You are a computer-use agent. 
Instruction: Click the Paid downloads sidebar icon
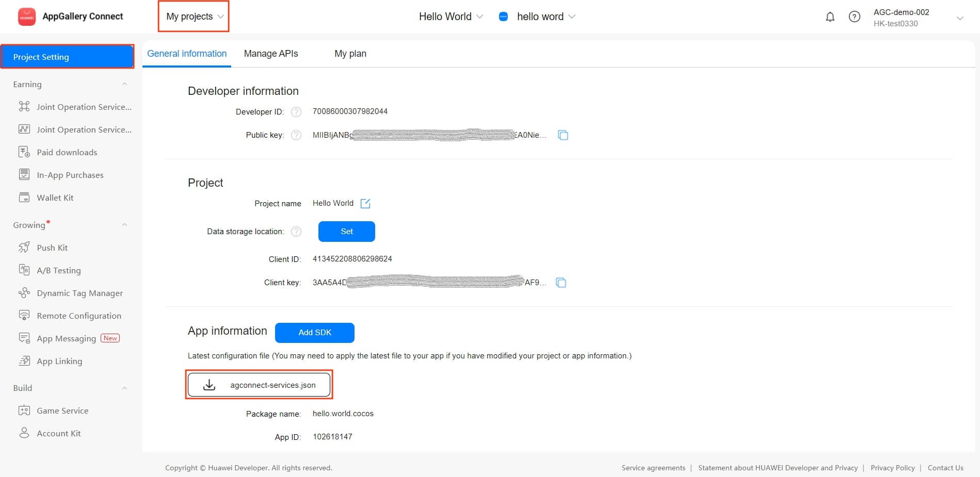24,152
